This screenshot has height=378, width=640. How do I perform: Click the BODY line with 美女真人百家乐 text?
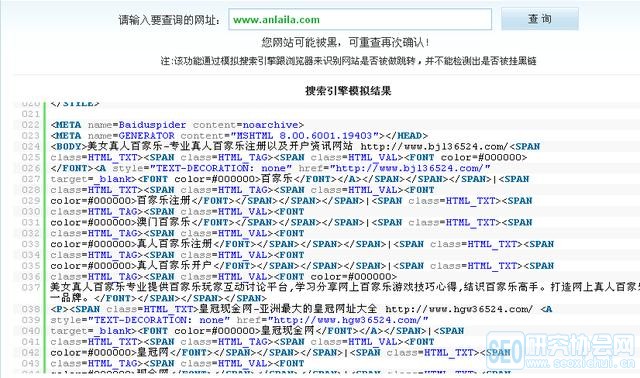pos(295,147)
